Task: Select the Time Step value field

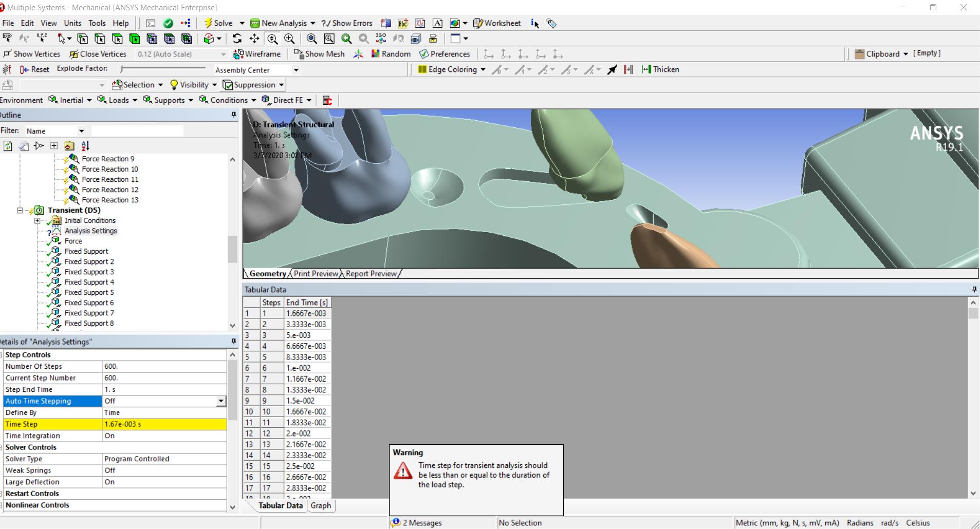Action: click(x=164, y=424)
